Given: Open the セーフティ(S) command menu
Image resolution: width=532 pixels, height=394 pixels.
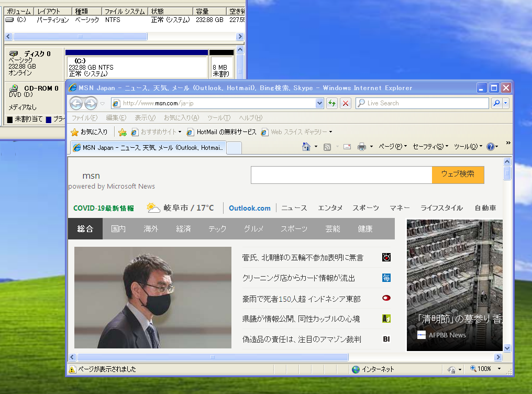Looking at the screenshot, I should point(430,147).
